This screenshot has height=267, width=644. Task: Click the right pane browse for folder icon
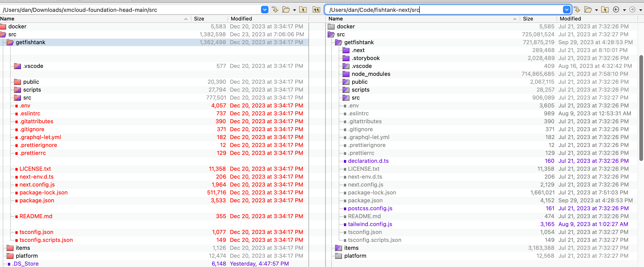coord(588,10)
